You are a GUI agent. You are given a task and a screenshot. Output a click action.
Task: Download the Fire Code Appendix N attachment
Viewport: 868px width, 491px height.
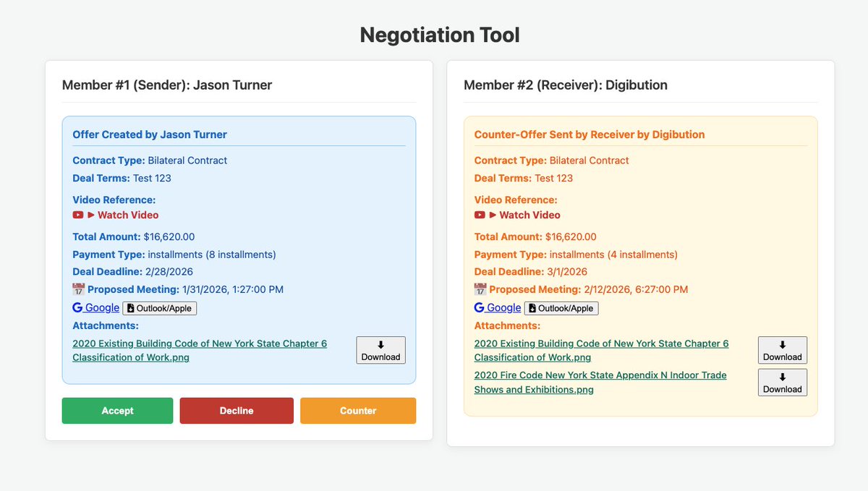(783, 383)
